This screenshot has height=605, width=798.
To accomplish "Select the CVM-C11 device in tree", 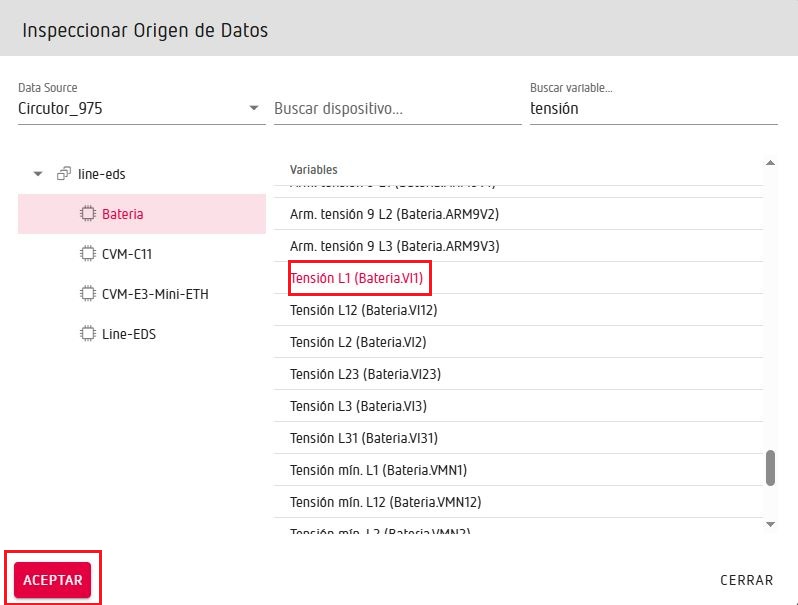I will pos(141,253).
